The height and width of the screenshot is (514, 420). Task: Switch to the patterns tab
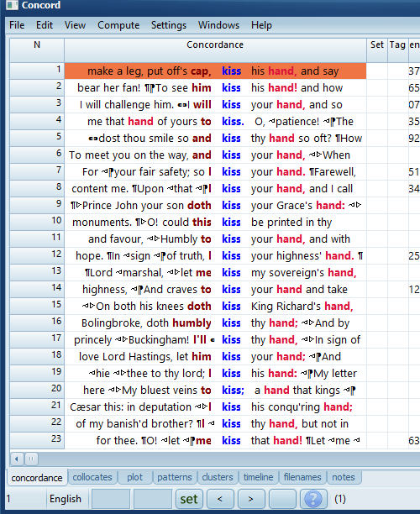175,477
